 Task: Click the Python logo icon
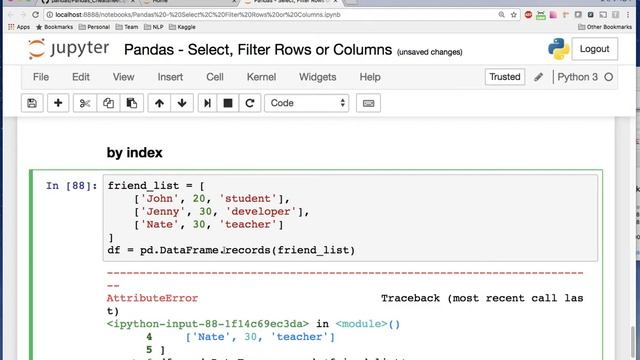click(x=558, y=49)
